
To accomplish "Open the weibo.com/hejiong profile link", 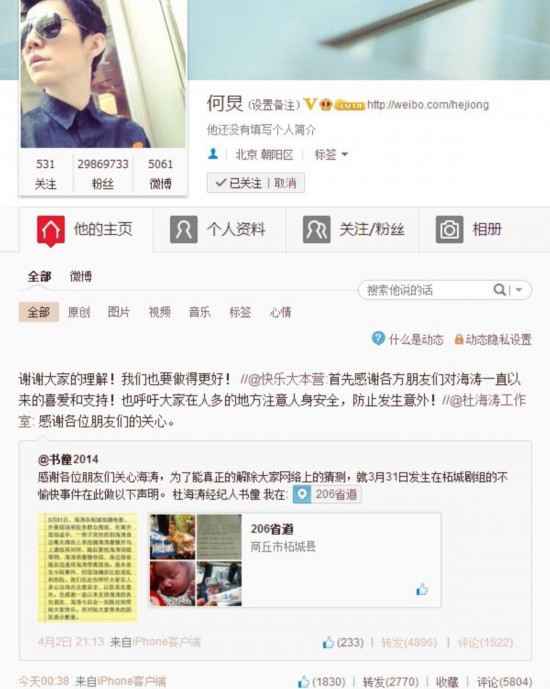I will point(428,105).
